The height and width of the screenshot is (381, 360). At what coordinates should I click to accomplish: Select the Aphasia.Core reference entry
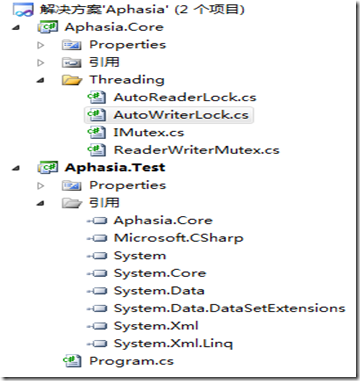(x=163, y=221)
